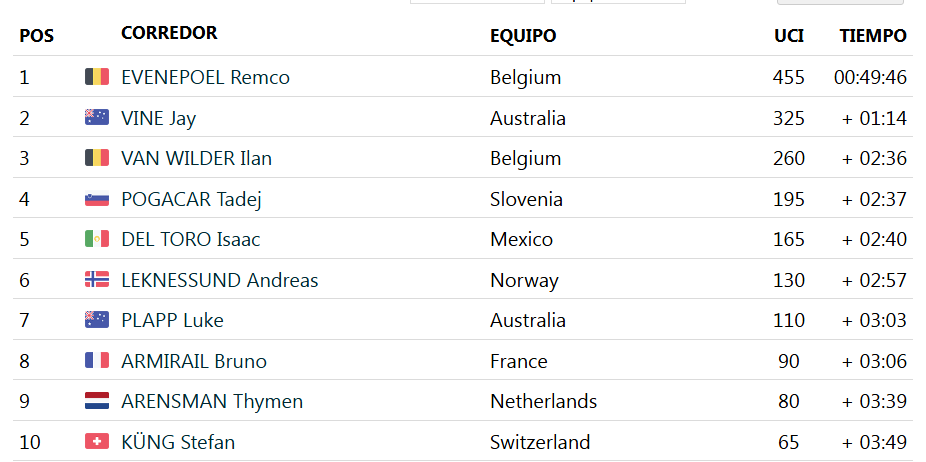Click the Mexican flag next to DEL TORO Isaac
Viewport: 926px width, 462px height.
[x=97, y=239]
